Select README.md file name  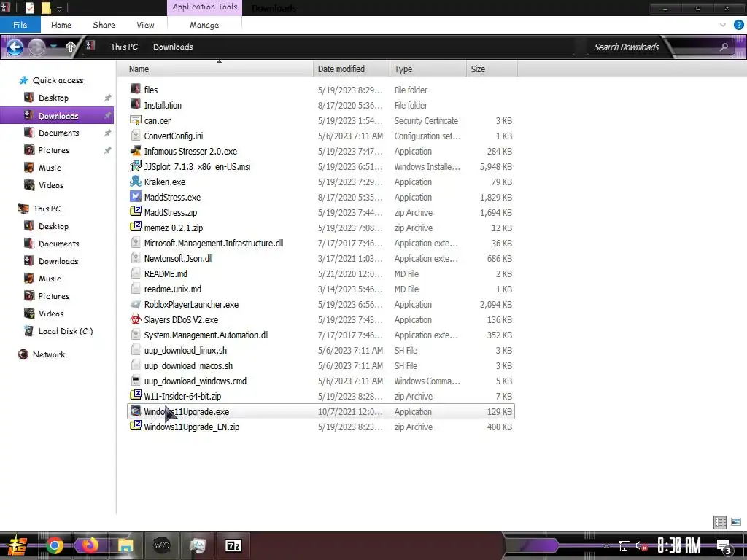166,273
